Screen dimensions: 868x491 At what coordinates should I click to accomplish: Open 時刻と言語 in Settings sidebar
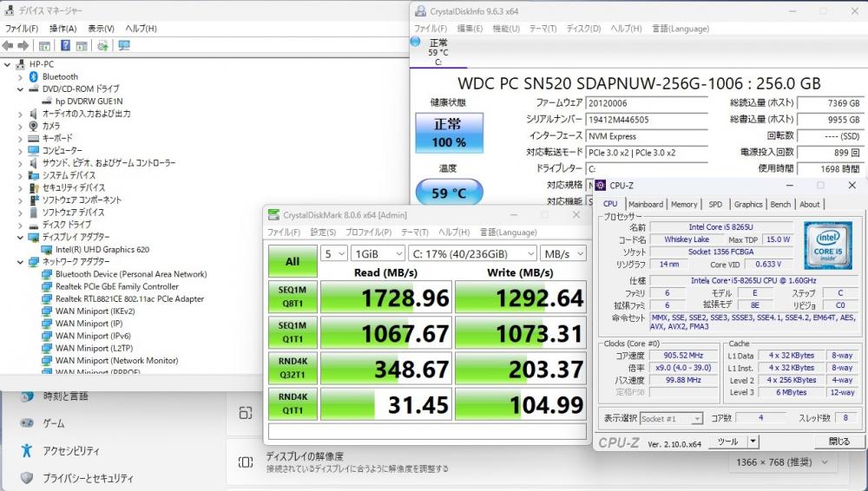66,396
